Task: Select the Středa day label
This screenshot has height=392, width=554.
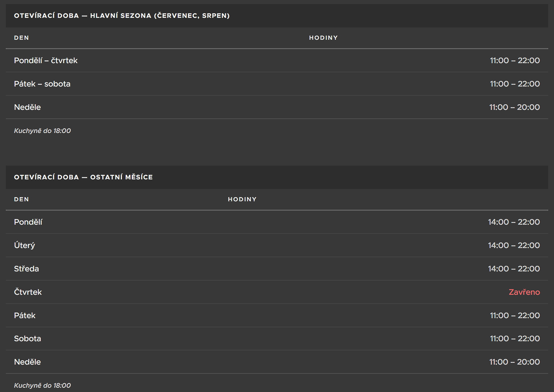Action: 26,269
